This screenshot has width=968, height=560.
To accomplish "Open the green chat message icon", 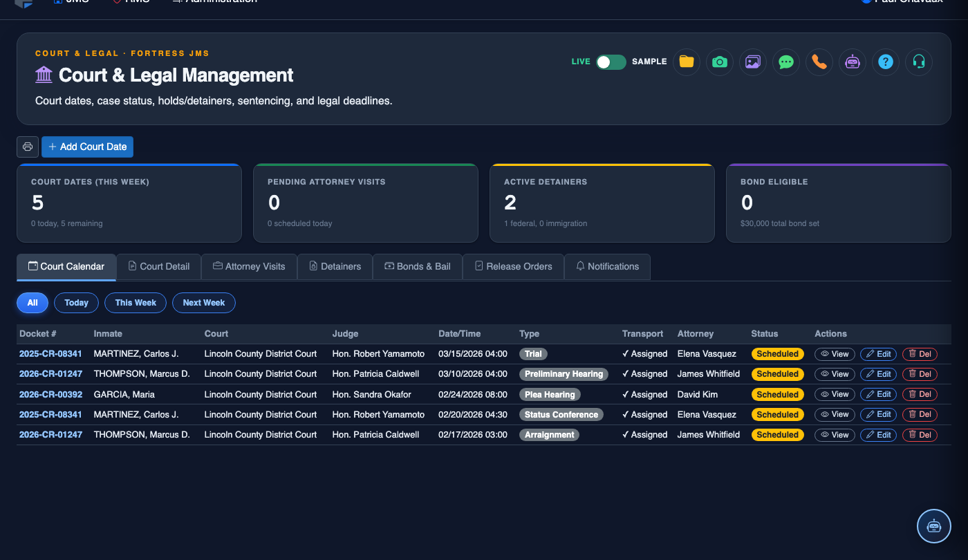I will pos(786,62).
